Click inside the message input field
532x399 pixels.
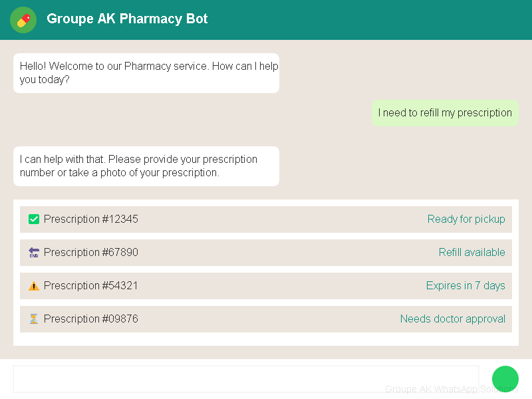pos(246,378)
